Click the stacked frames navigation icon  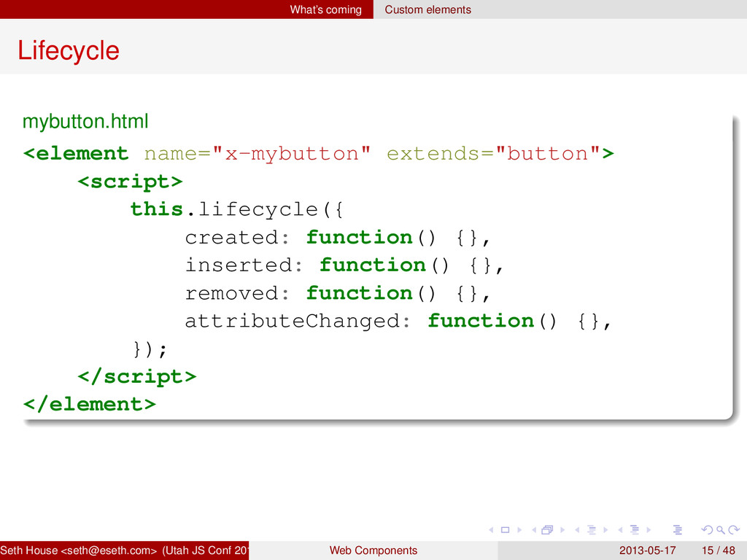(548, 529)
